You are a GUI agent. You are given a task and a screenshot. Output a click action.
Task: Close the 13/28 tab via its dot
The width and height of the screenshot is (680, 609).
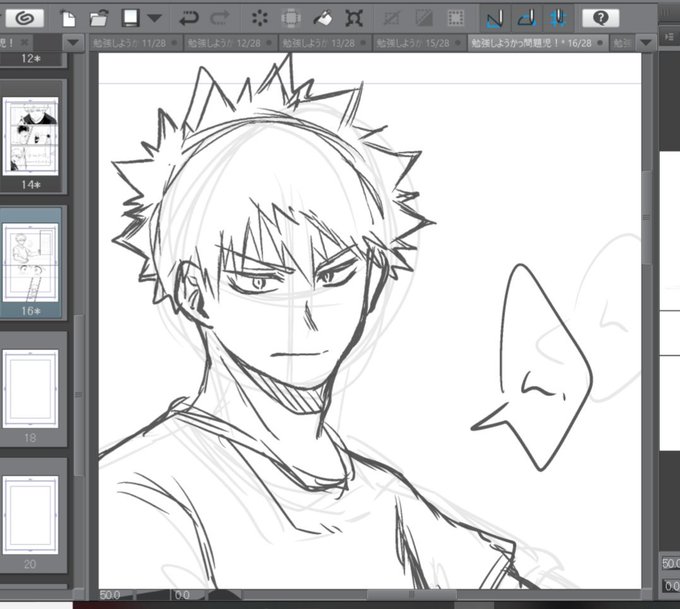click(x=363, y=43)
